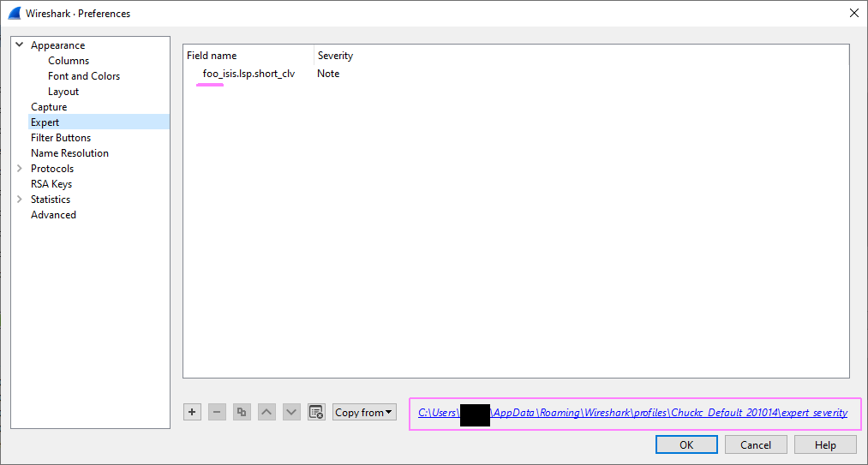Open Filter Buttons preferences
This screenshot has height=465, width=868.
point(61,138)
